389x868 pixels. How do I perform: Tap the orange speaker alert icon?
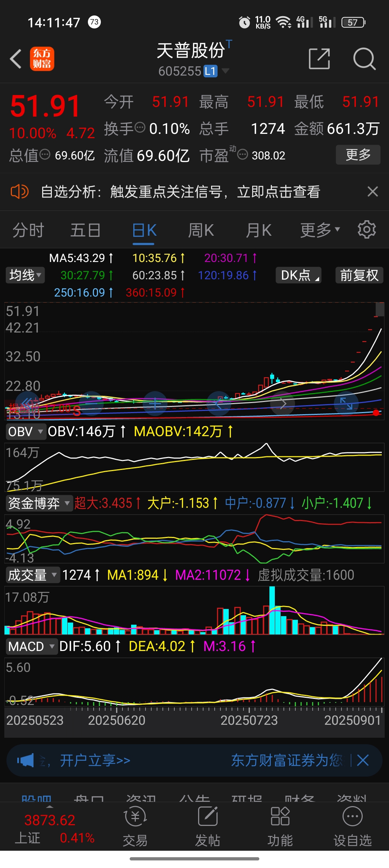[x=19, y=191]
